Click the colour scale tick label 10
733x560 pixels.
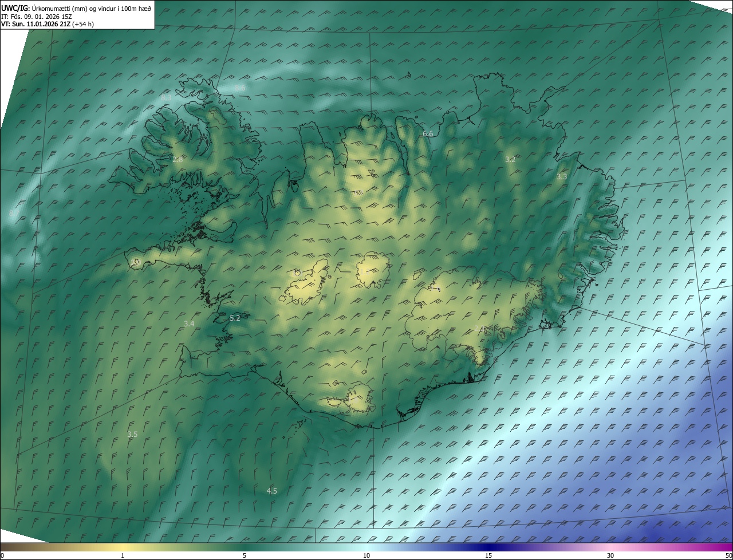point(366,555)
